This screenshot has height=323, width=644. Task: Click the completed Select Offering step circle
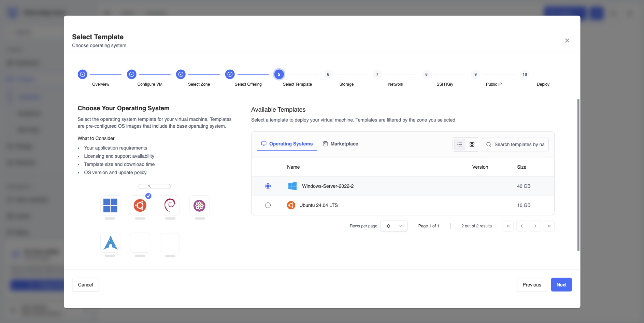pyautogui.click(x=230, y=74)
